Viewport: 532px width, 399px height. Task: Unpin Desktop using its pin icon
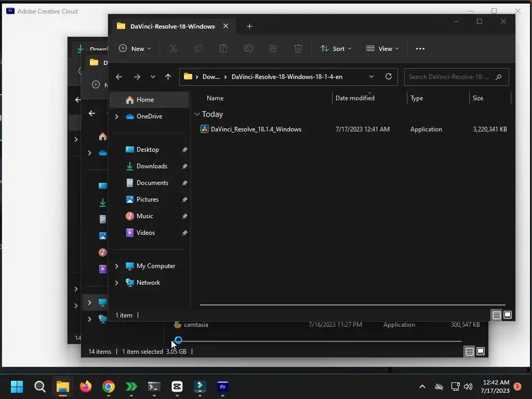coord(184,150)
